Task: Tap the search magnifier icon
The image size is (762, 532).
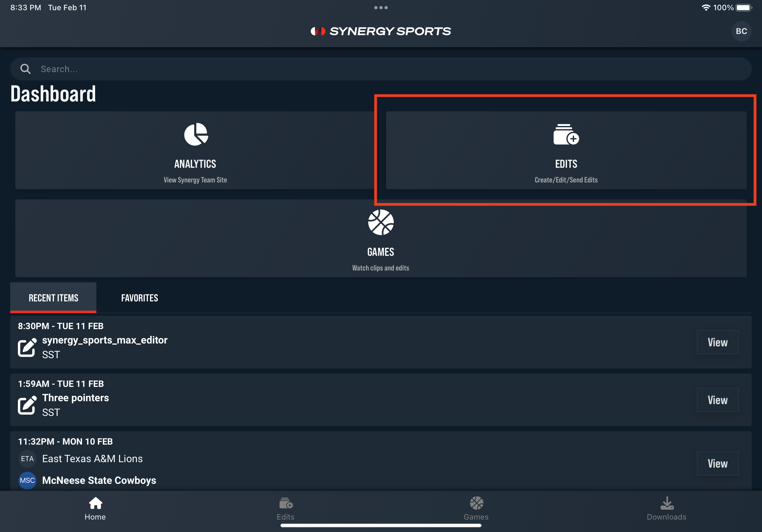Action: [x=26, y=69]
